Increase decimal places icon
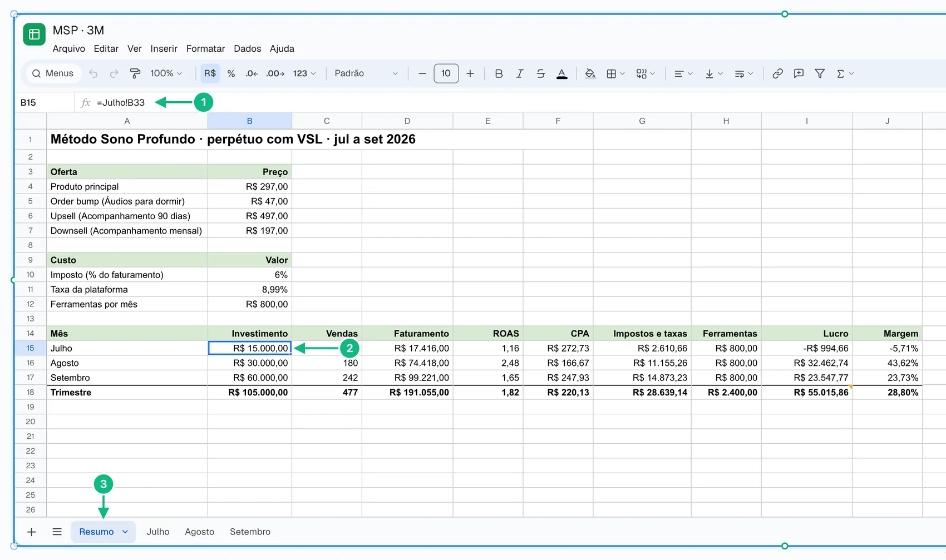 (275, 73)
